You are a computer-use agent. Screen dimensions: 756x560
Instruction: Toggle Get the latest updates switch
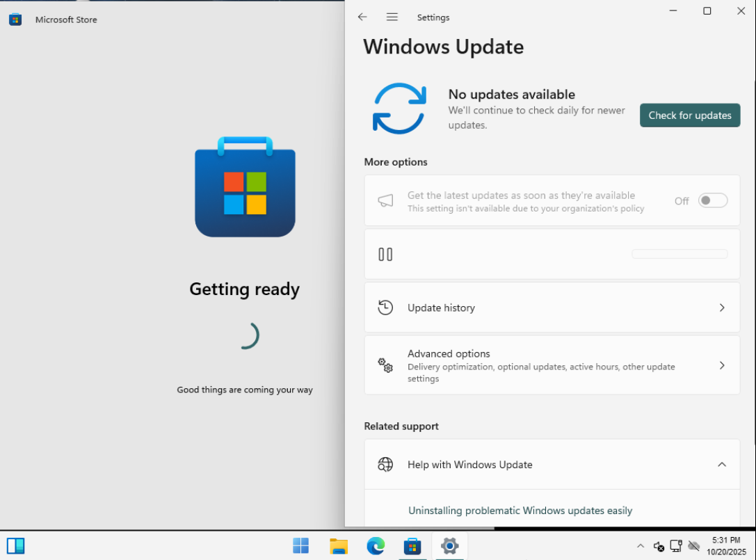click(713, 200)
